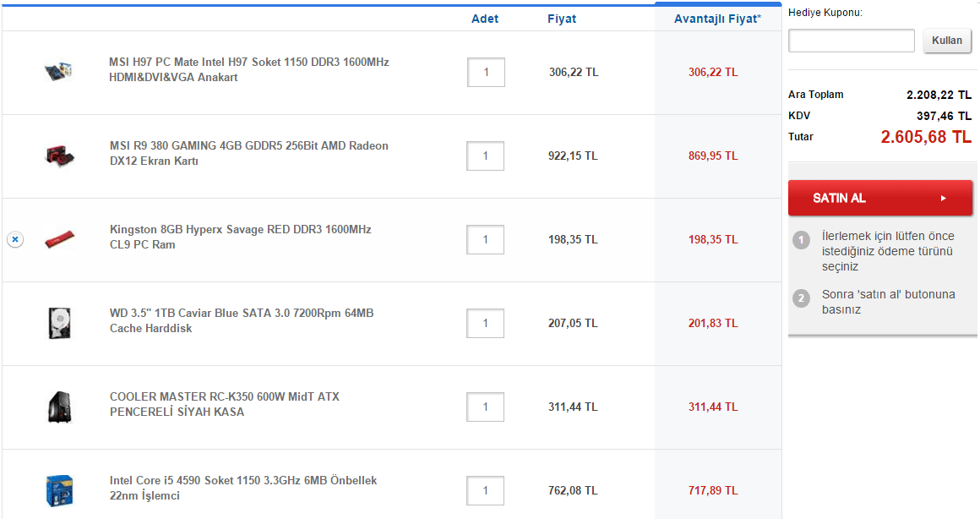
Task: Open the MSI H97 PC Mate product link
Action: coord(248,69)
